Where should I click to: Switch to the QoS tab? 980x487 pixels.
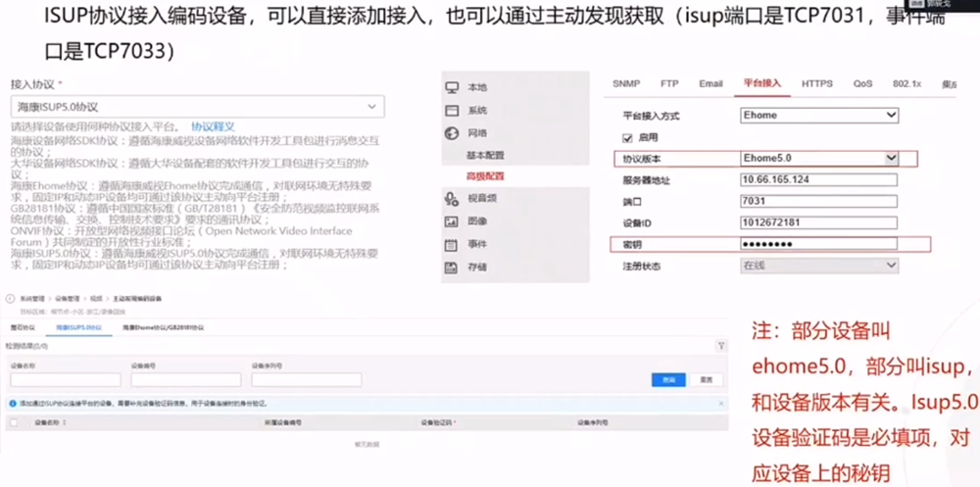point(863,83)
